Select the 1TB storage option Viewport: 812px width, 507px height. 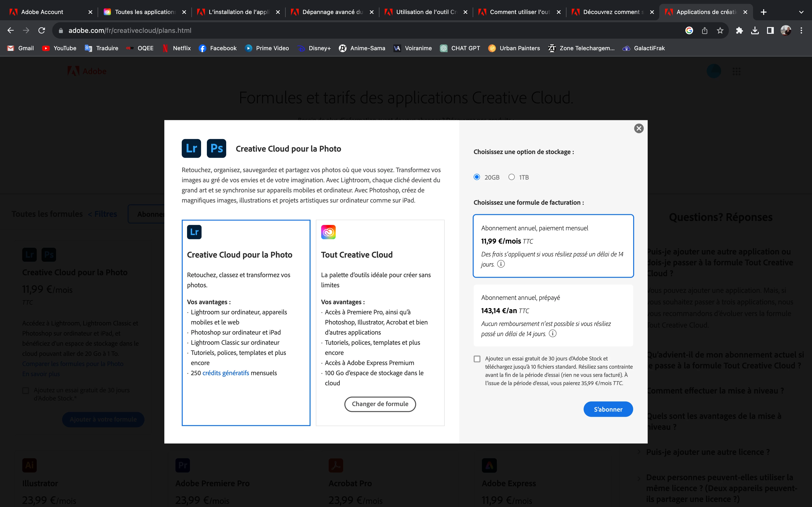511,177
